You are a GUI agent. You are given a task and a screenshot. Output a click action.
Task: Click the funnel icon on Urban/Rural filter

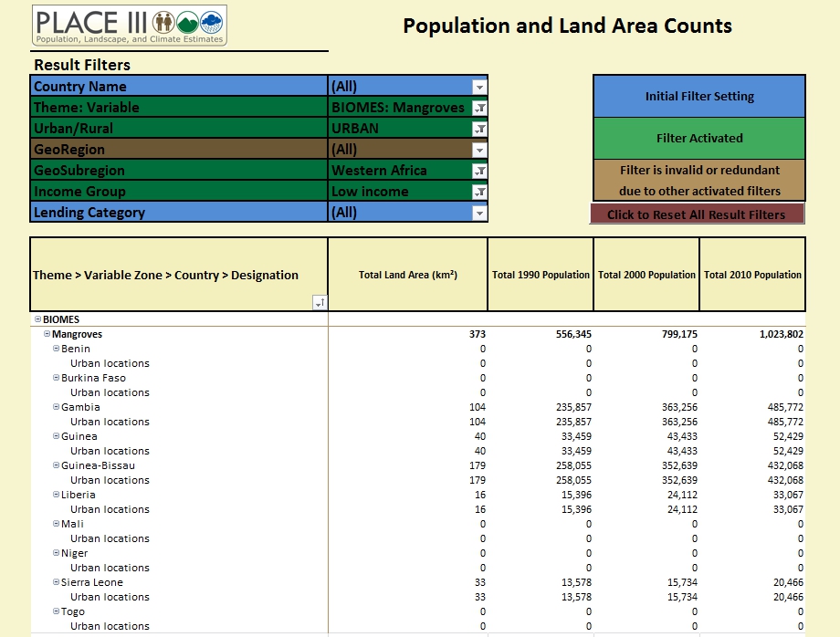point(478,128)
